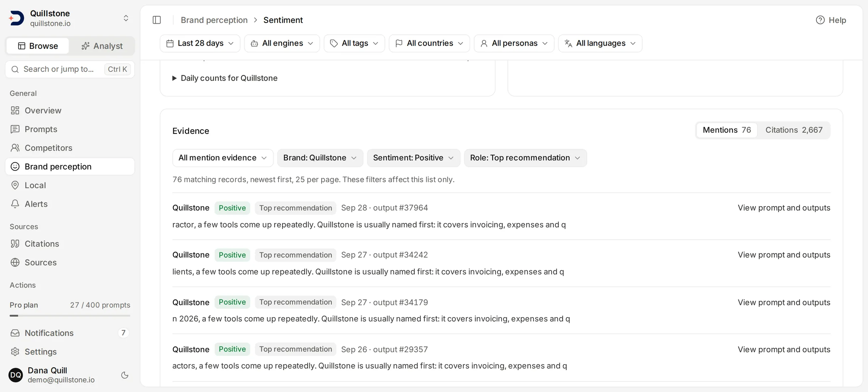The image size is (868, 392).
Task: Click the DQ user avatar
Action: pos(16,375)
